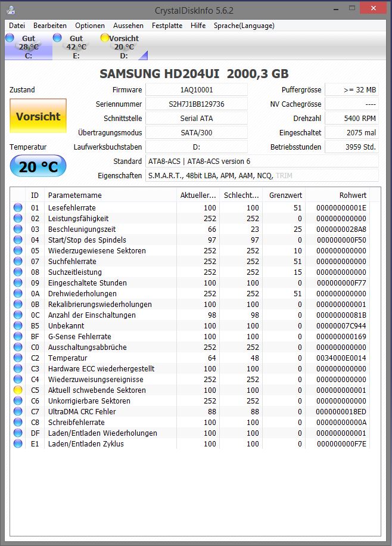Viewport: 392px width, 546px height.
Task: Click the status orb for Rekalibrierungswiederholungen row
Action: [x=18, y=304]
